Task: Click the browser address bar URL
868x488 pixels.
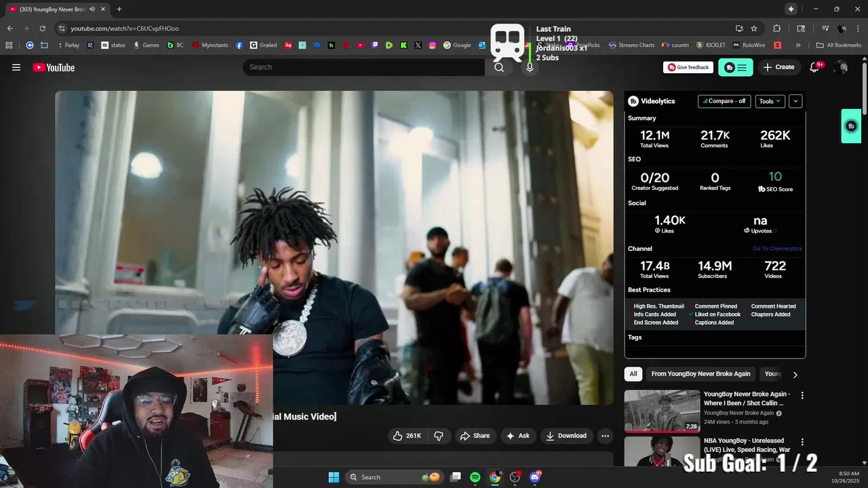Action: (x=125, y=28)
